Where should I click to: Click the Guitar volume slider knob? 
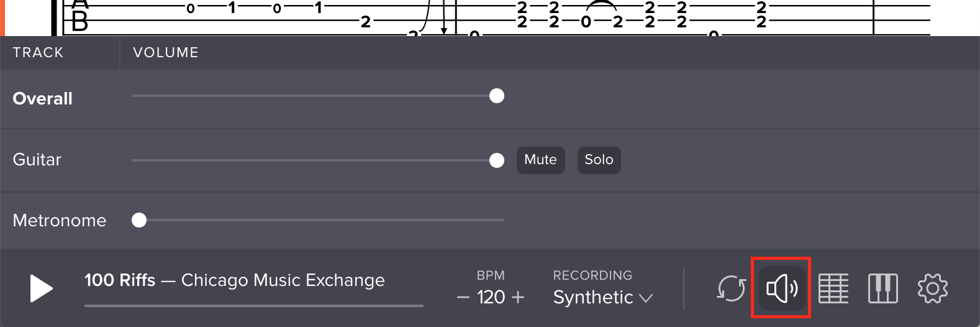[x=497, y=160]
